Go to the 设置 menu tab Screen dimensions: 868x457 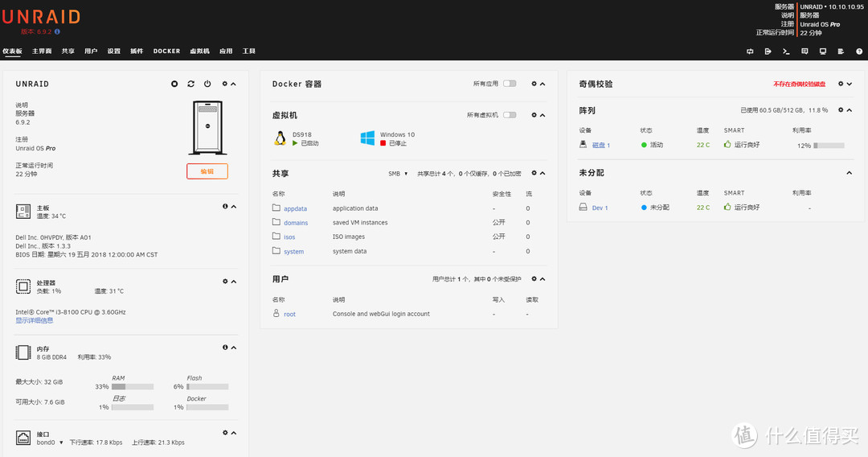pos(114,51)
